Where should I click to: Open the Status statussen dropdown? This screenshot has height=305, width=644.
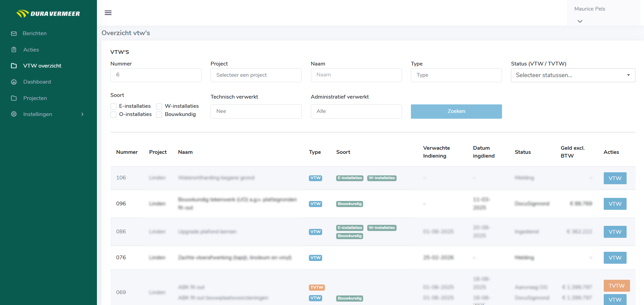coord(573,75)
